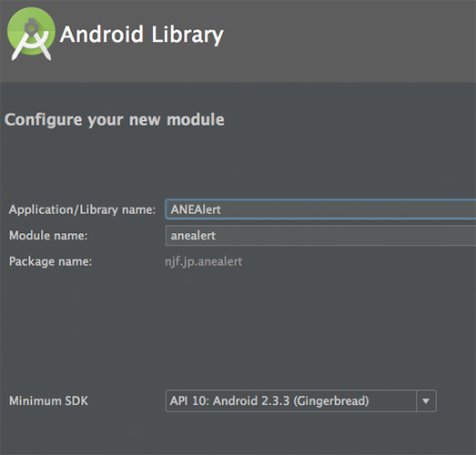Click the Application/Library name label
Image resolution: width=476 pixels, height=455 pixels.
pos(82,209)
